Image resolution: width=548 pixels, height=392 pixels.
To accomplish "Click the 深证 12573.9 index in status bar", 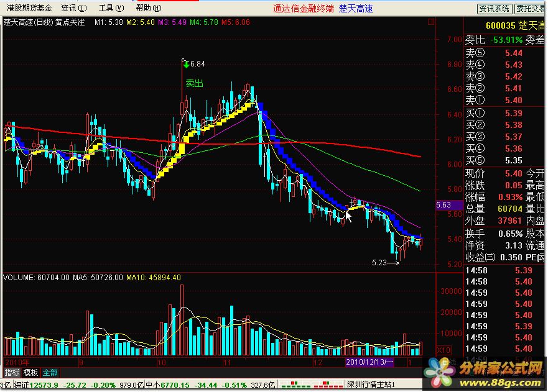I will [x=36, y=385].
